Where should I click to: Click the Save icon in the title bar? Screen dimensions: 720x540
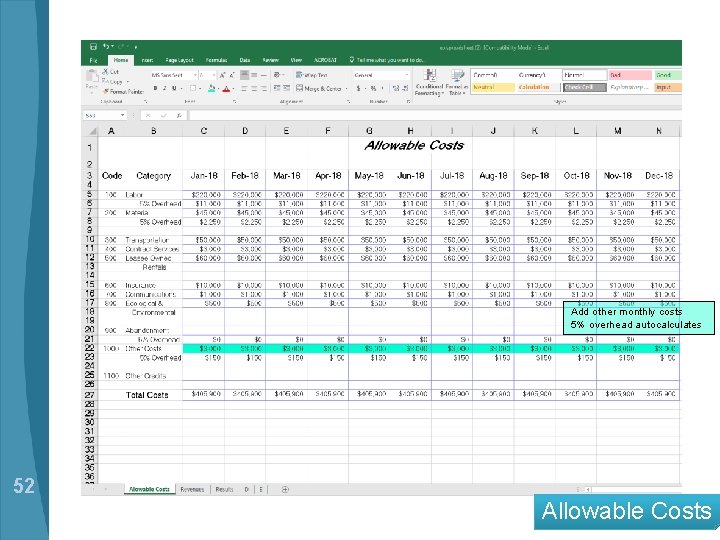click(x=93, y=46)
